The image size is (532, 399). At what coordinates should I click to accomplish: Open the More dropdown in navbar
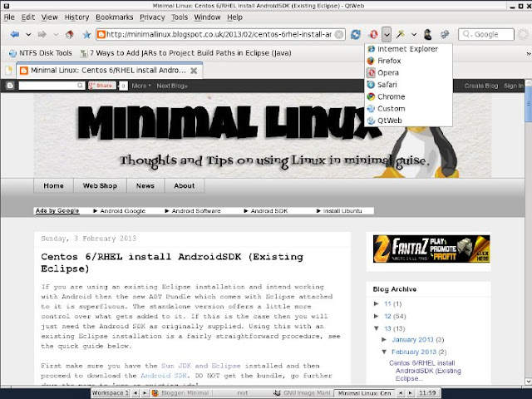point(140,86)
